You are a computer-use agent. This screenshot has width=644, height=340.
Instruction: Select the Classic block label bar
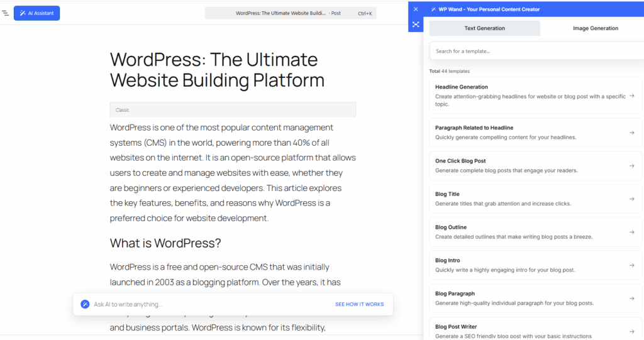pyautogui.click(x=233, y=109)
